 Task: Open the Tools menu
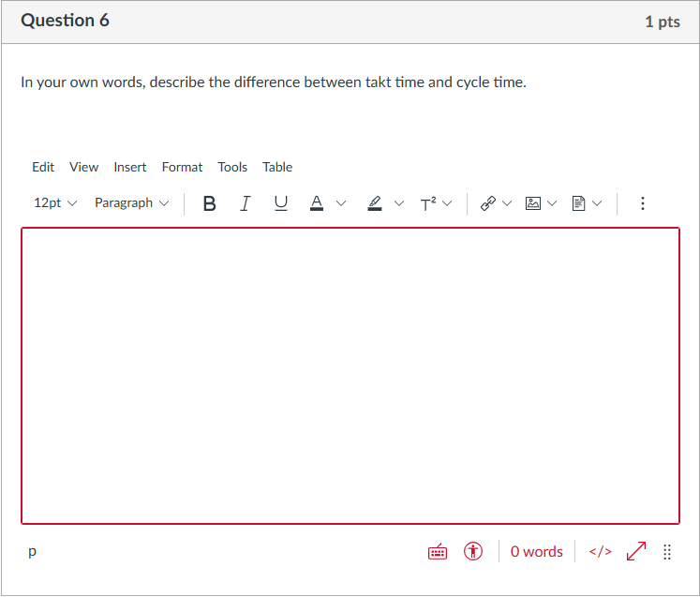(232, 167)
